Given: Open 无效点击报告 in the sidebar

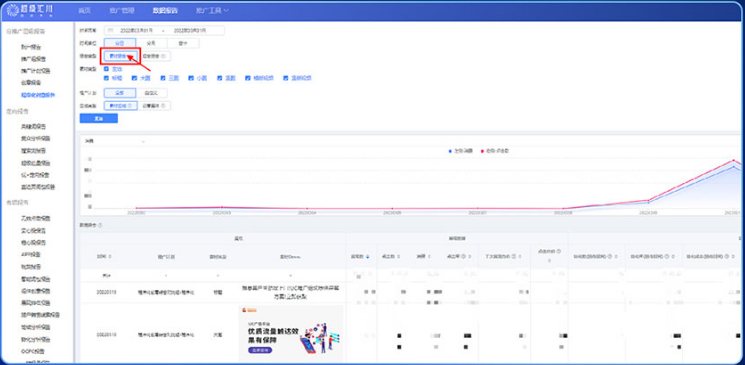Looking at the screenshot, I should coord(35,219).
